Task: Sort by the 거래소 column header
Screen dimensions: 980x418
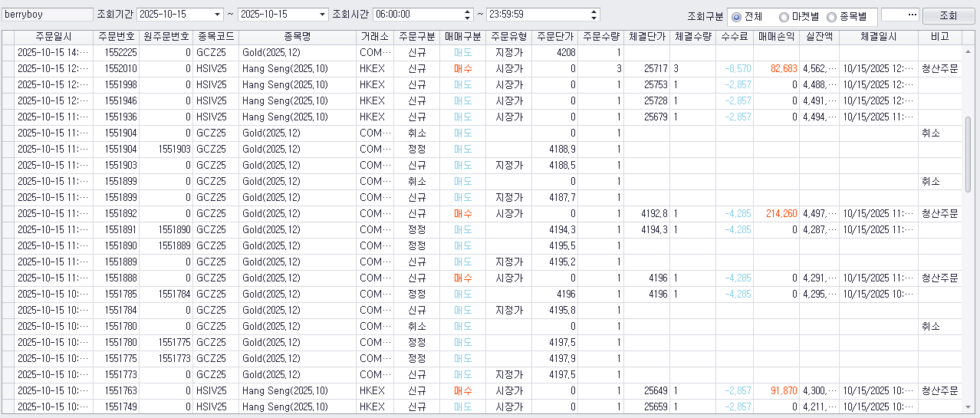Action: pos(375,37)
